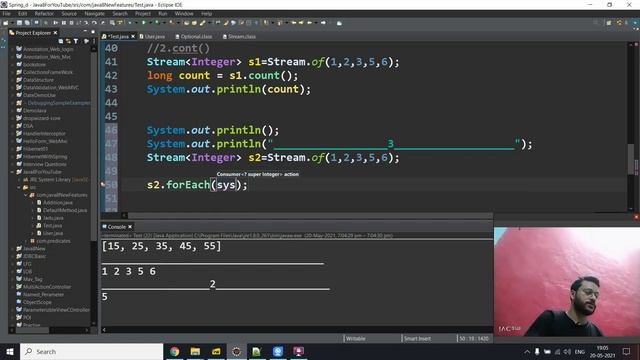The height and width of the screenshot is (360, 640).
Task: Minimize the Project Explorer panel
Action: point(85,31)
